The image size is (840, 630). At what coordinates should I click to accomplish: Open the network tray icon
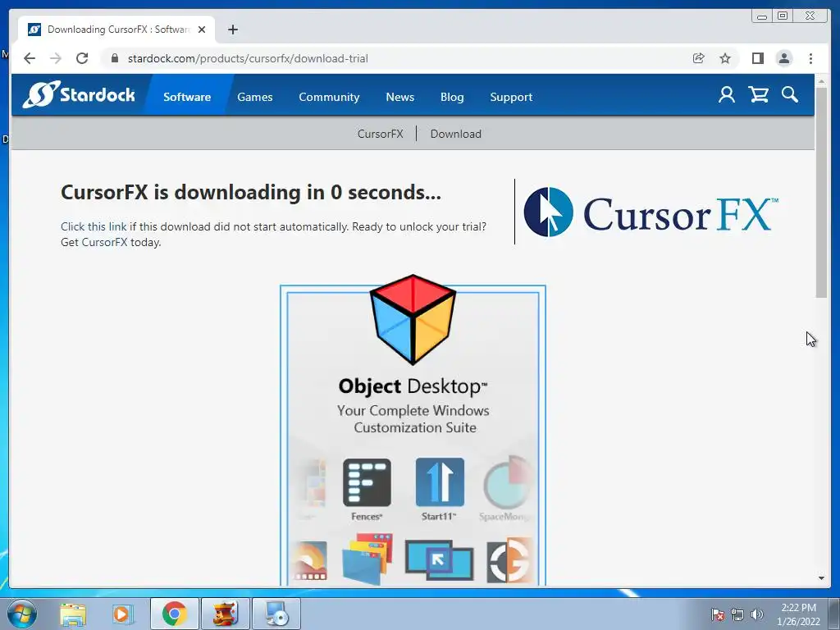click(x=737, y=614)
